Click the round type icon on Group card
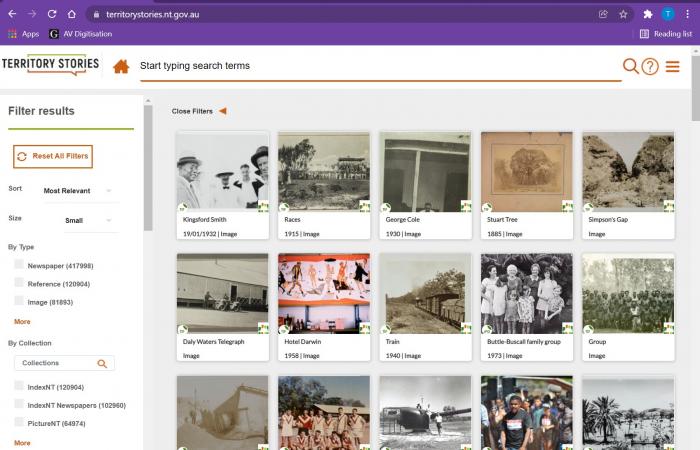 coord(588,329)
